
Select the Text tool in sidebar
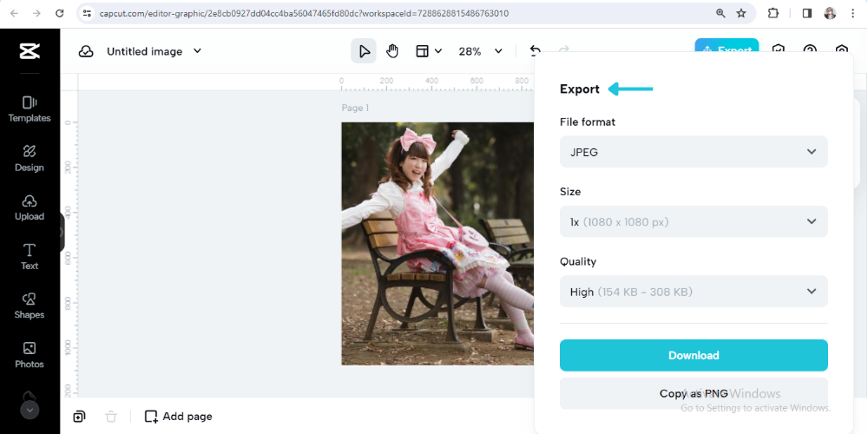[30, 257]
